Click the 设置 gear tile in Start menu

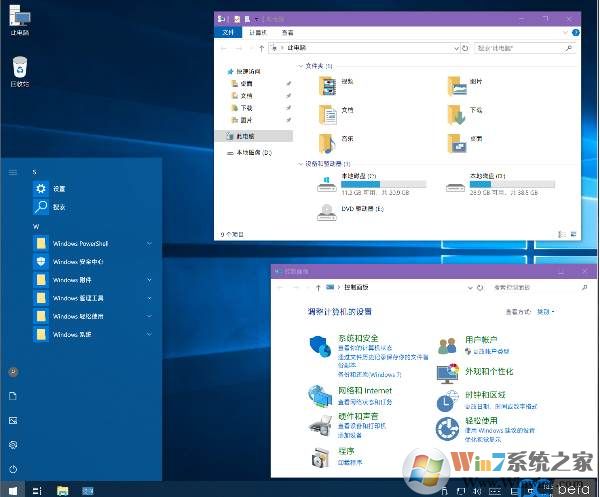41,188
